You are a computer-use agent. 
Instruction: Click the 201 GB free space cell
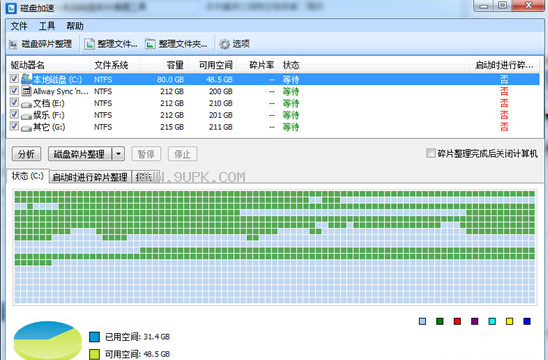pos(221,115)
